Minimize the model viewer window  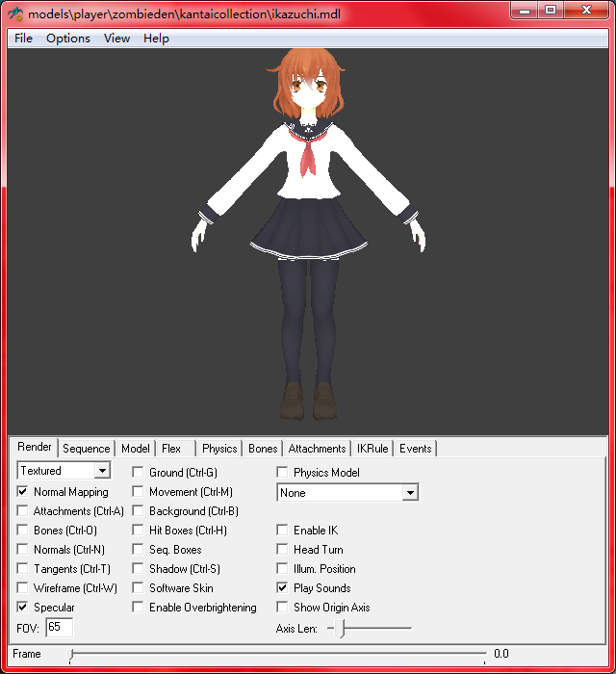pos(524,11)
